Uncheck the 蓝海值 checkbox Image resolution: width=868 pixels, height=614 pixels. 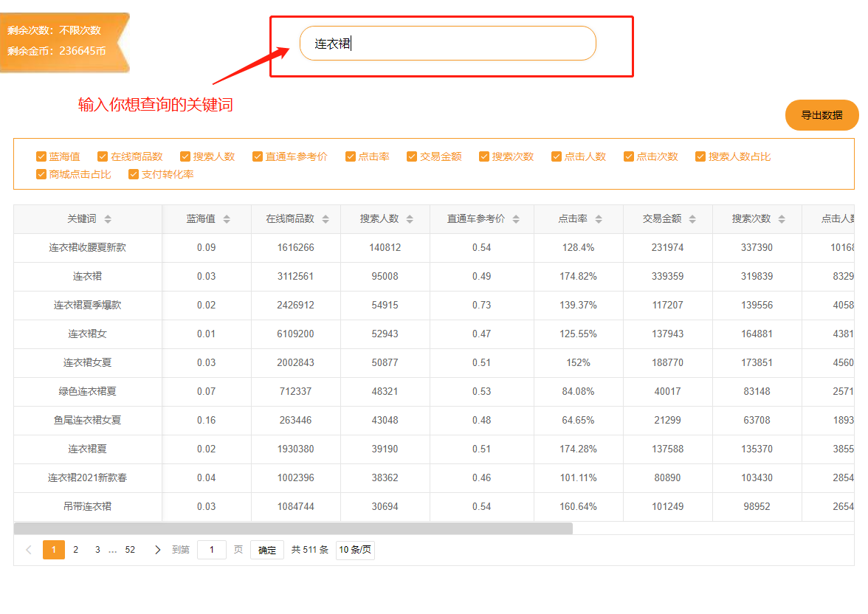point(42,156)
